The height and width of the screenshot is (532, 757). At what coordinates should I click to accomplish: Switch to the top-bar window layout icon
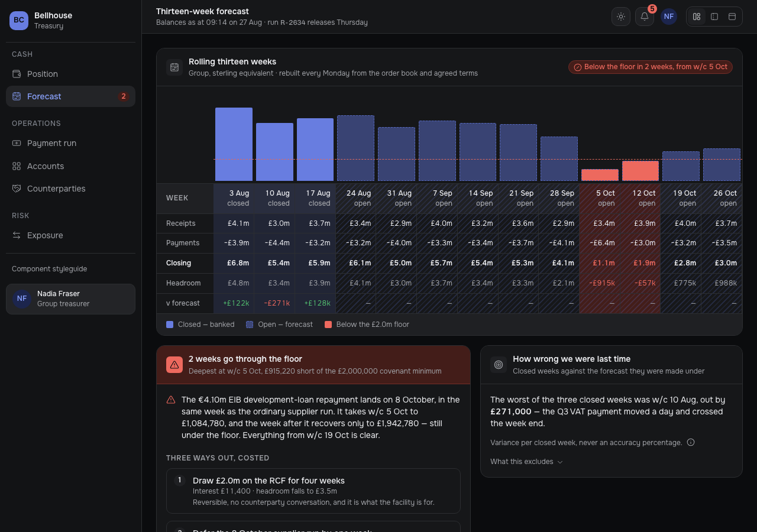(x=732, y=17)
